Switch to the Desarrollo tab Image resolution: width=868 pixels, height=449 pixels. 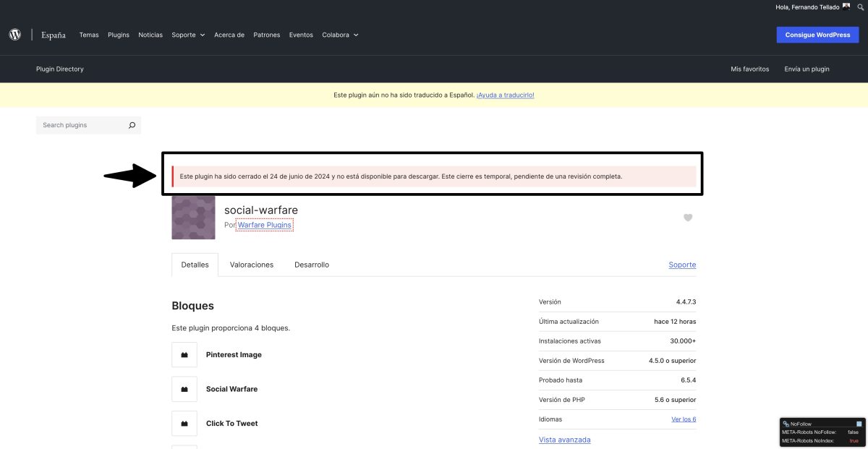tap(311, 264)
